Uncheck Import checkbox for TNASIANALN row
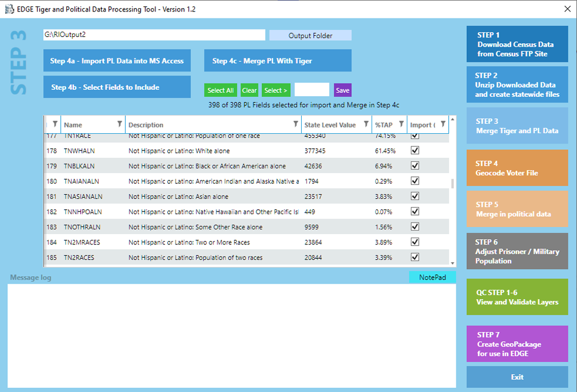 415,196
